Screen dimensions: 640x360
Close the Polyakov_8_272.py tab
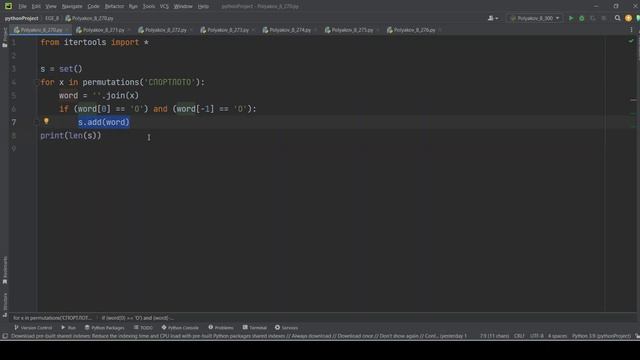coord(191,30)
